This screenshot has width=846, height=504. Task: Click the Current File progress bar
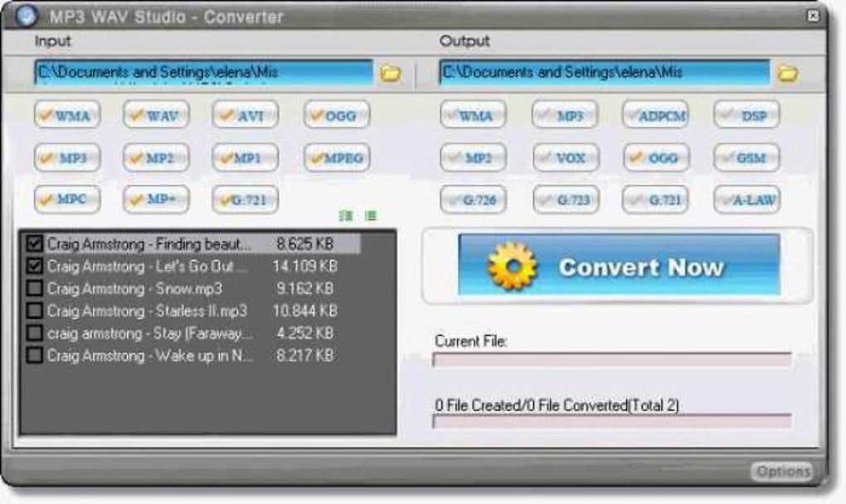612,360
